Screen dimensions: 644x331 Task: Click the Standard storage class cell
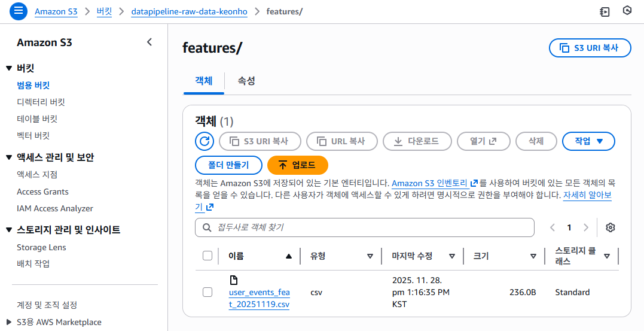pyautogui.click(x=572, y=292)
